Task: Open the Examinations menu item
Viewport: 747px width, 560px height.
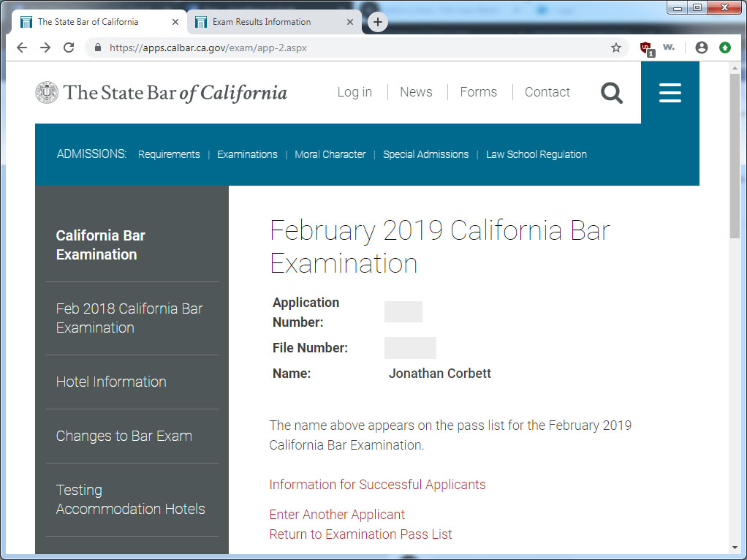Action: click(247, 154)
